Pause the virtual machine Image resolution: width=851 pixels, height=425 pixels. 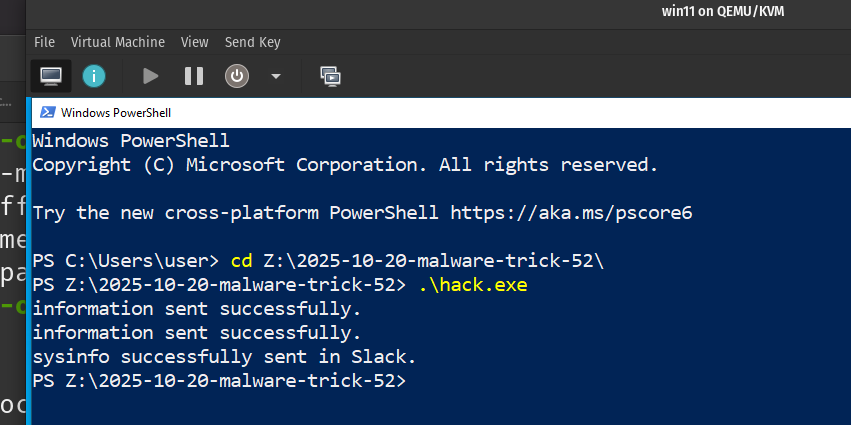tap(194, 75)
